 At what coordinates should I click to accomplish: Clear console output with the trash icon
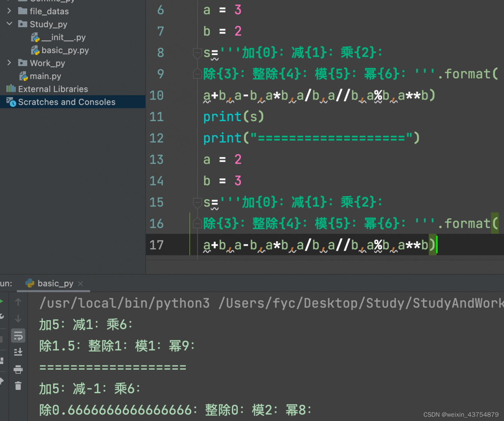pos(18,386)
